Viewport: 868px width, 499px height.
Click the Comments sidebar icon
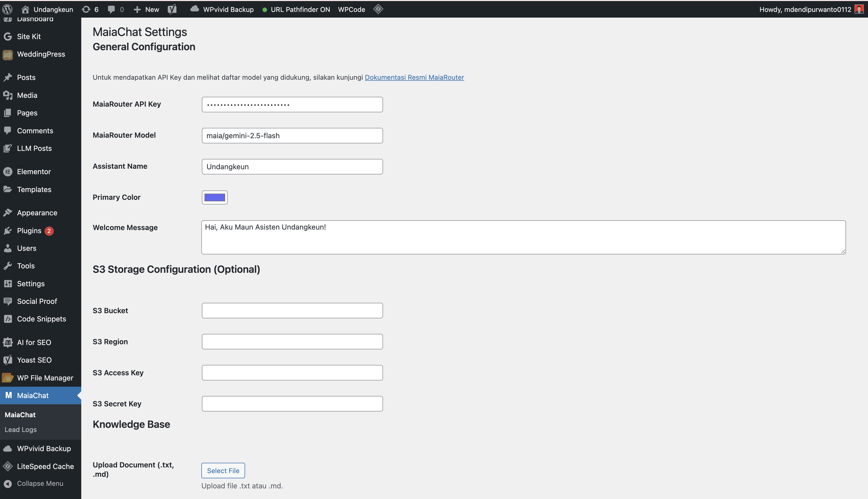[x=8, y=131]
